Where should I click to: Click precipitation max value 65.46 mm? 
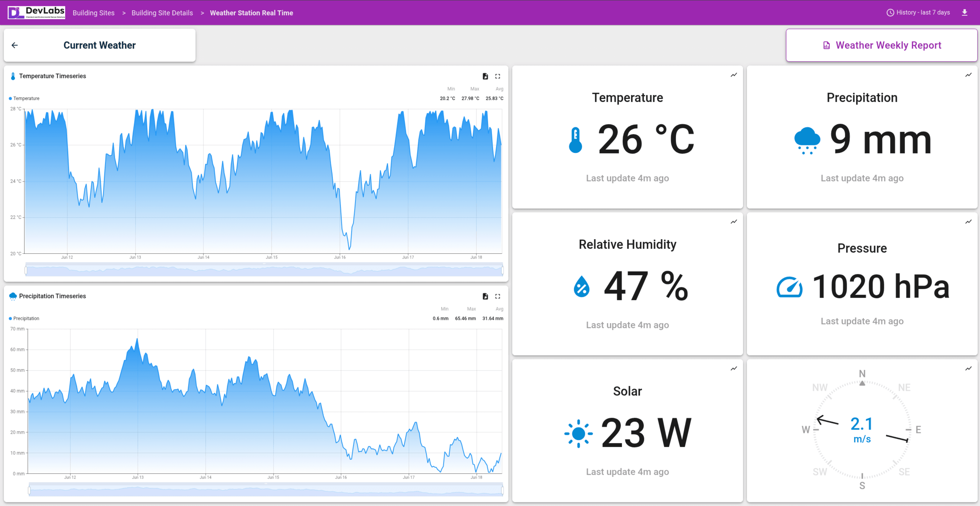point(465,318)
